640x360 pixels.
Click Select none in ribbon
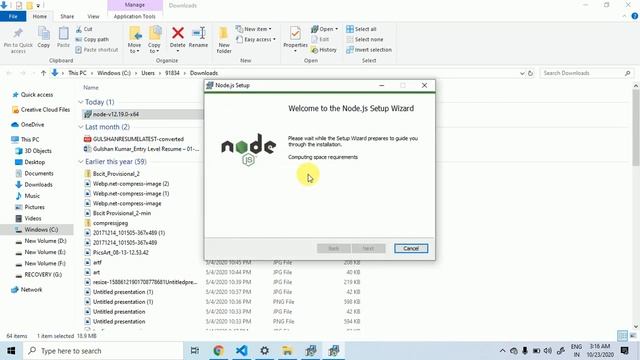(364, 40)
